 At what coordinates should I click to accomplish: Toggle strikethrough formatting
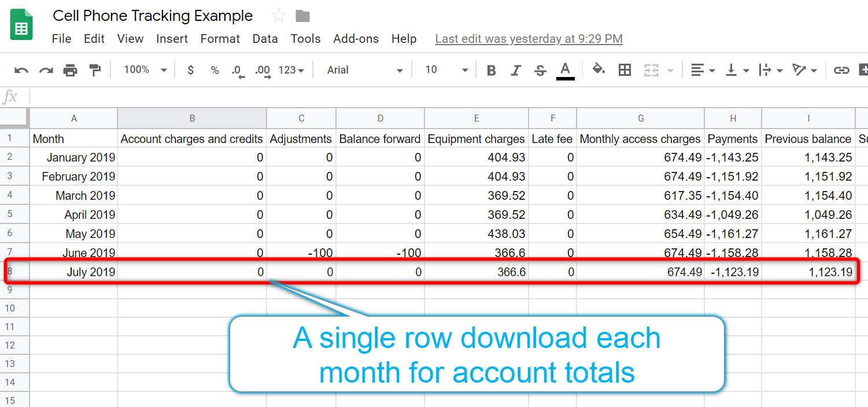tap(540, 69)
